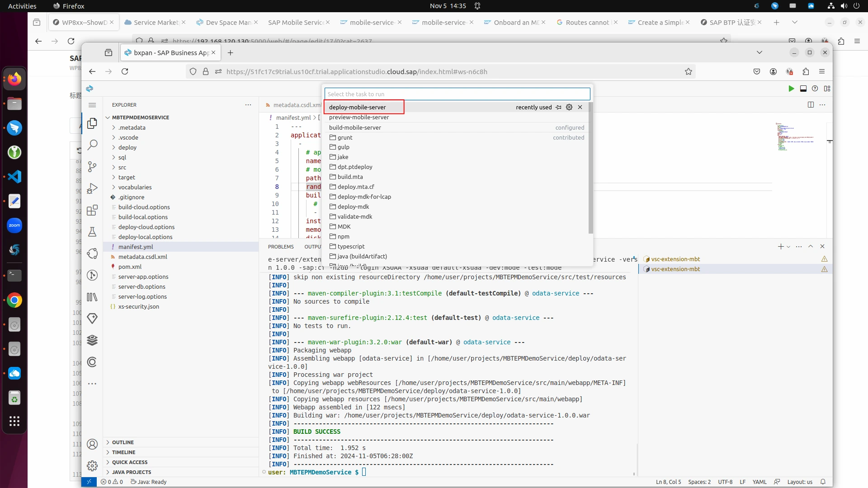This screenshot has width=868, height=488.
Task: Click the errors and warnings status indicator
Action: (x=112, y=482)
